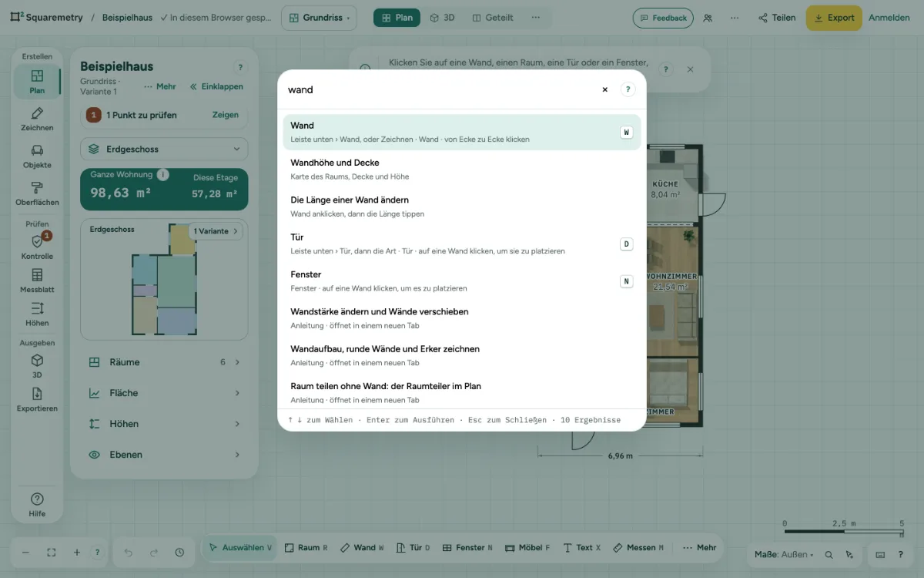The height and width of the screenshot is (578, 924).
Task: Open Oberflächen in the left sidebar
Action: 37,194
